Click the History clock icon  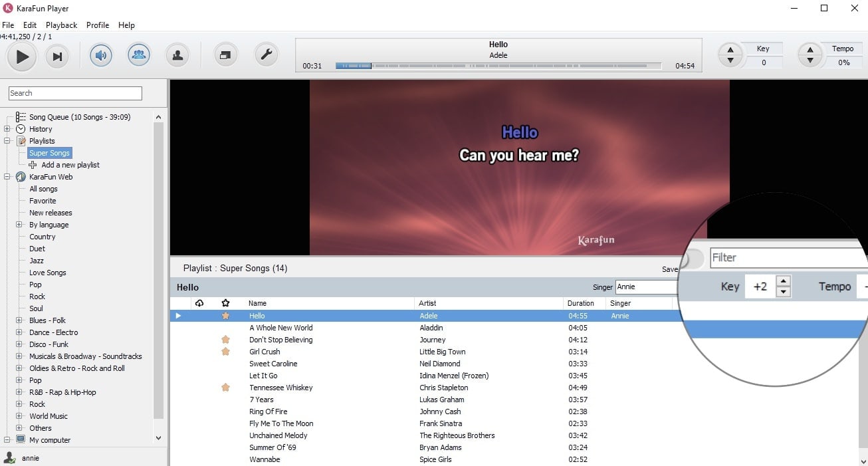pos(21,129)
